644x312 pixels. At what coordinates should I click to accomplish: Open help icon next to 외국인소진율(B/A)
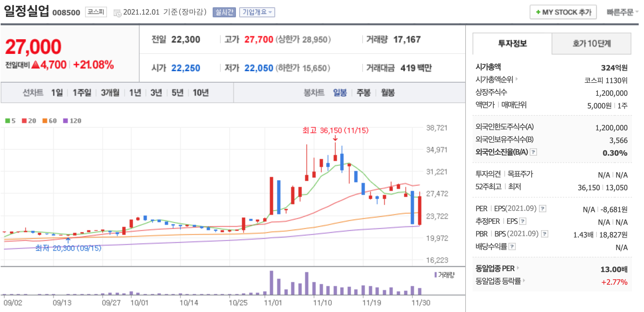533,152
